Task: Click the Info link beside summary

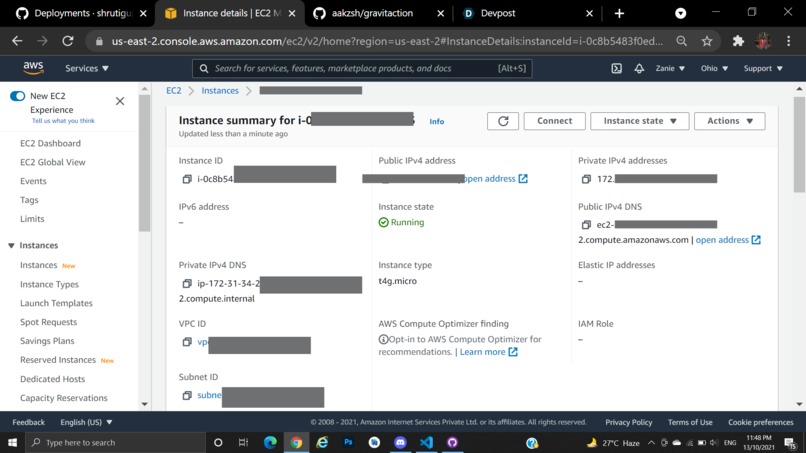Action: coord(436,121)
